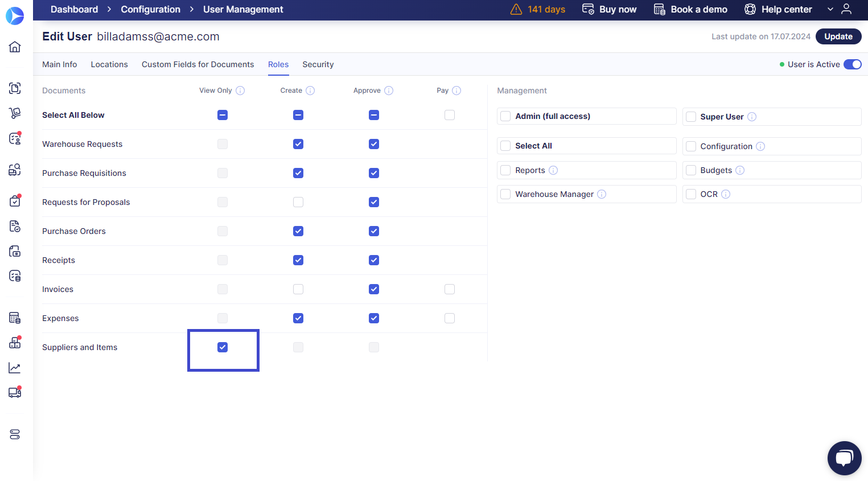Viewport: 868px width, 481px height.
Task: Uncheck Suppliers and Items View Only checkbox
Action: pos(223,347)
